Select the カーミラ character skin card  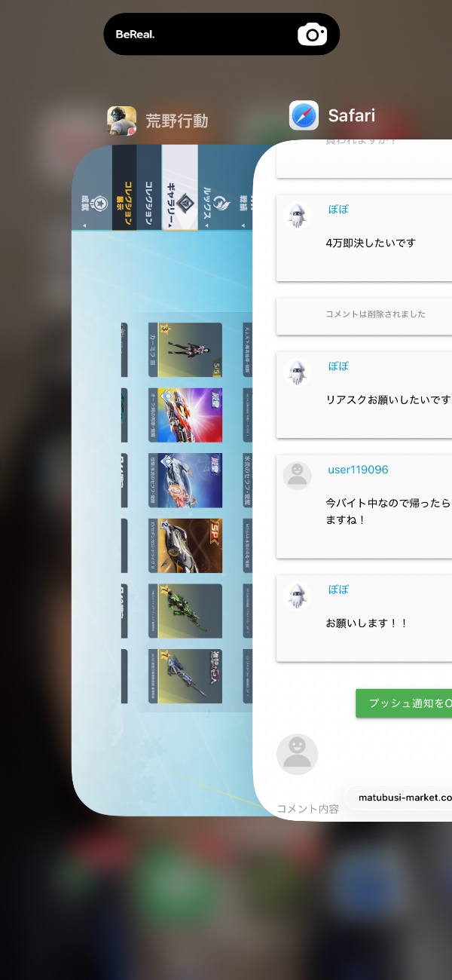(185, 350)
